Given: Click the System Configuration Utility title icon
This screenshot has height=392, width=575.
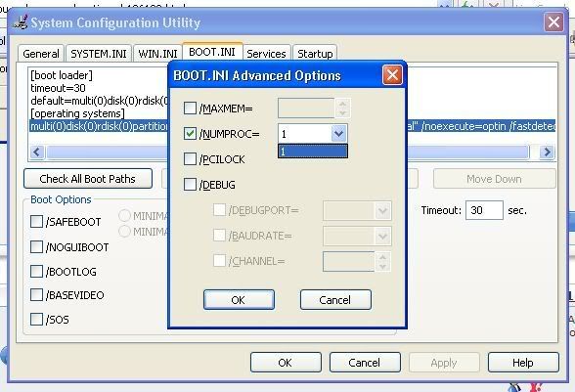Looking at the screenshot, I should 21,22.
